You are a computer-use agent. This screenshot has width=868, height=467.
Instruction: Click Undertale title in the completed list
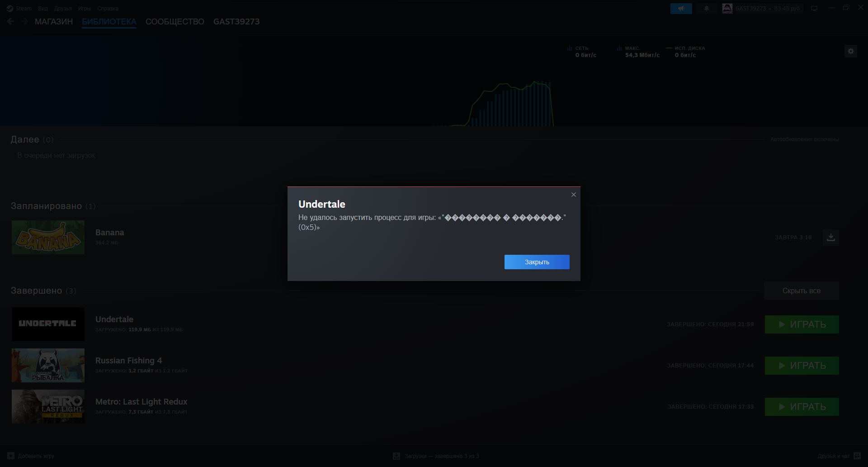pos(114,319)
